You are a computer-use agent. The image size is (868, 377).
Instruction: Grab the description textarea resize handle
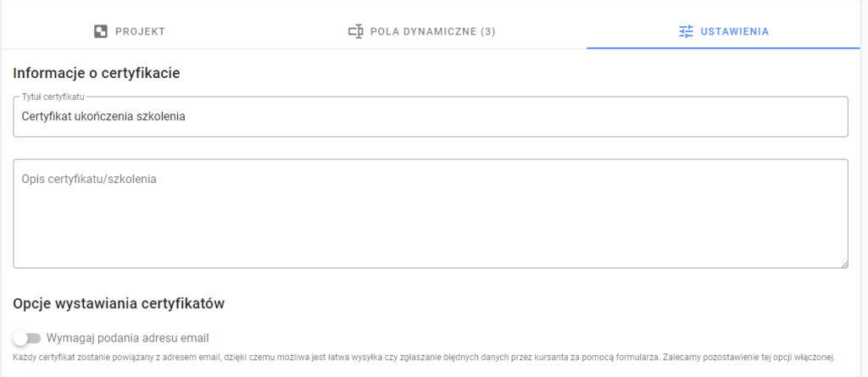pos(844,264)
